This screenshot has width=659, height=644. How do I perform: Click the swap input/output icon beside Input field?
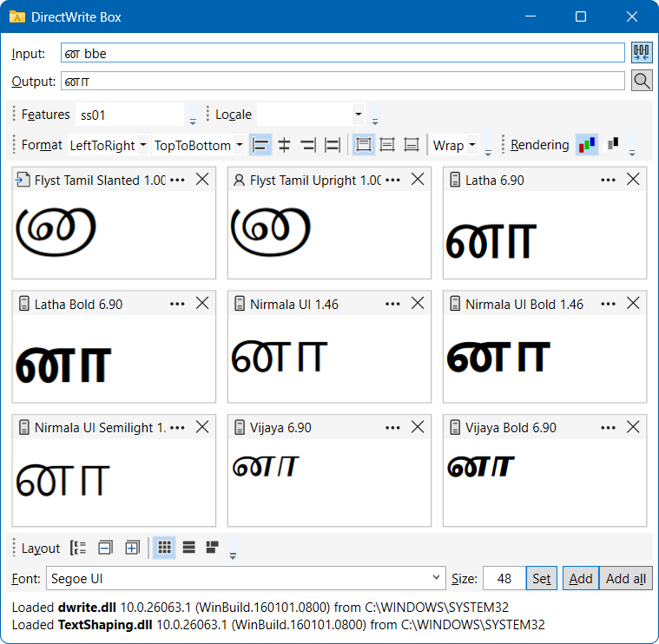click(x=641, y=53)
